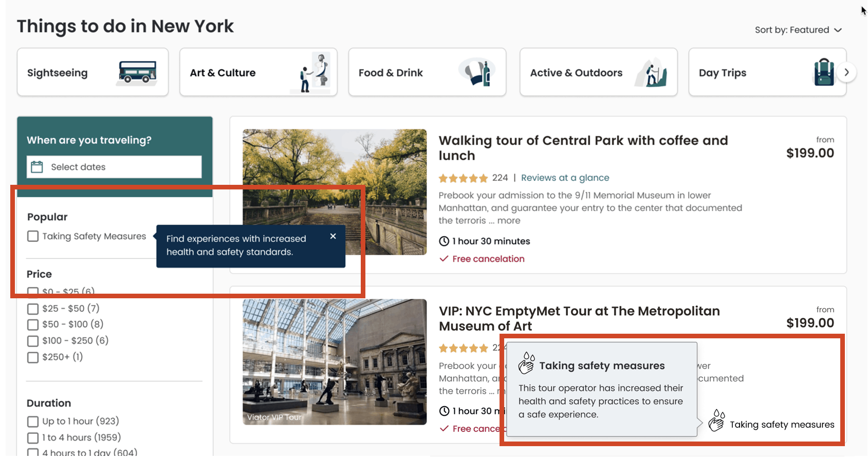The image size is (868, 460).
Task: Click the clock icon beside 1 hour 30 minutes
Action: (444, 241)
